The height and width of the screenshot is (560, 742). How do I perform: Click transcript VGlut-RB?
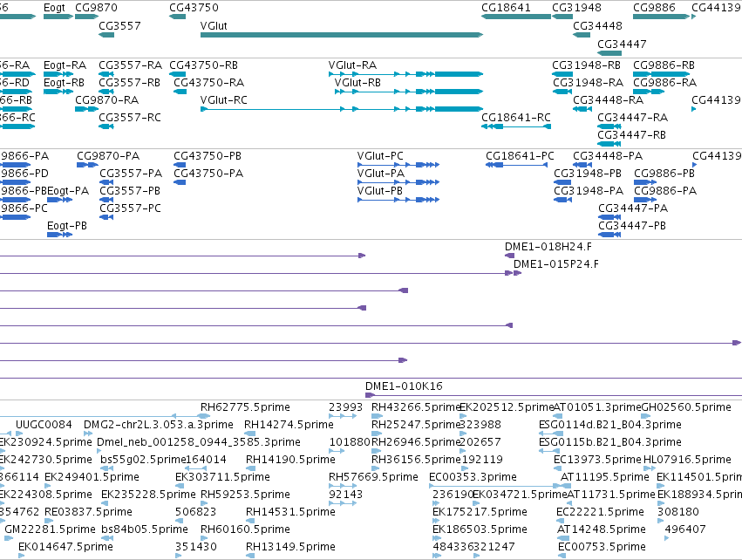[409, 92]
